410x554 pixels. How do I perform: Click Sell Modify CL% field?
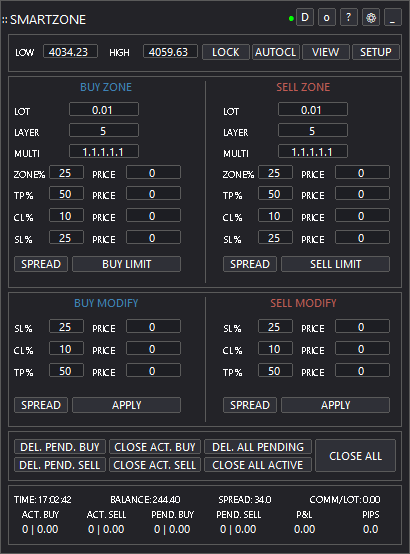point(275,348)
